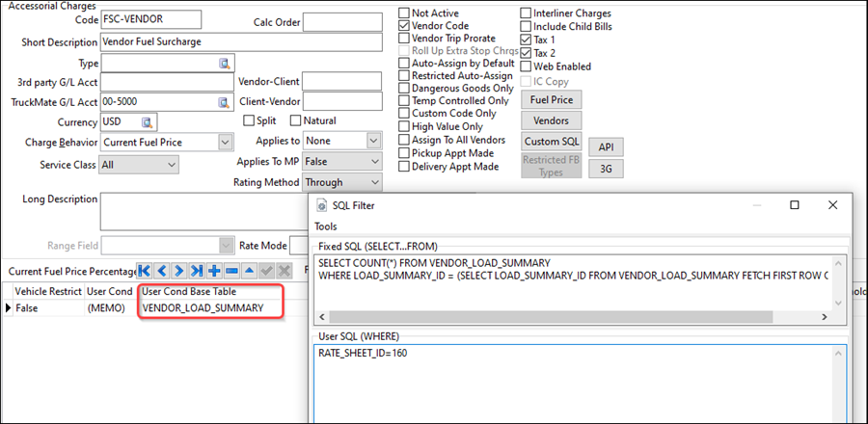Go to previous record in navigator

click(162, 271)
